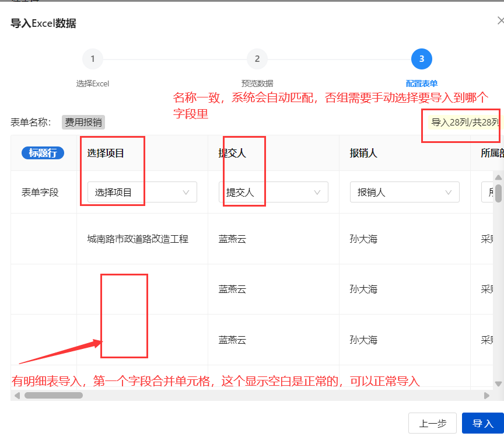The width and height of the screenshot is (504, 440).
Task: Click the horizontal scrollbar left arrow
Action: tap(17, 395)
